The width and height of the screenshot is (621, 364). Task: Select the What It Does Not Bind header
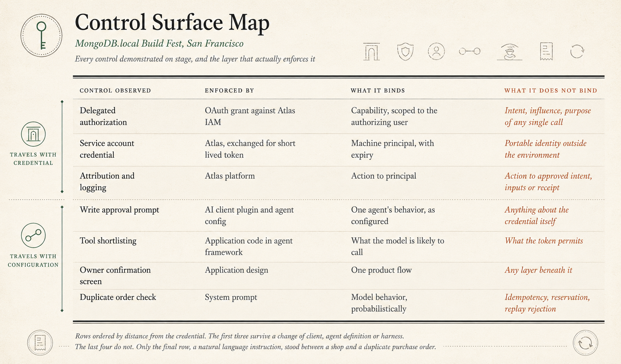(x=551, y=91)
